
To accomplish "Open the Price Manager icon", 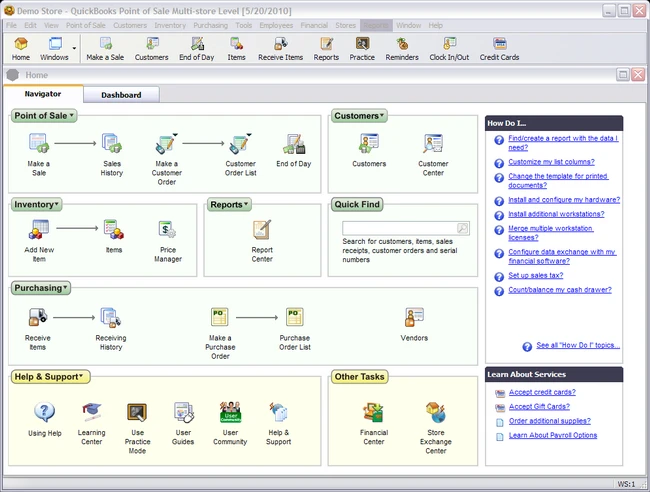I will pyautogui.click(x=167, y=229).
